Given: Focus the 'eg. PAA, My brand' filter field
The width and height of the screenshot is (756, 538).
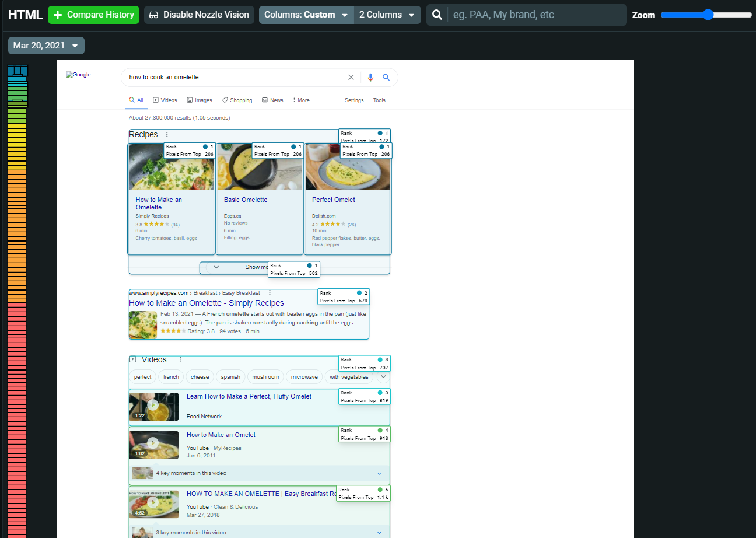Looking at the screenshot, I should [x=537, y=15].
